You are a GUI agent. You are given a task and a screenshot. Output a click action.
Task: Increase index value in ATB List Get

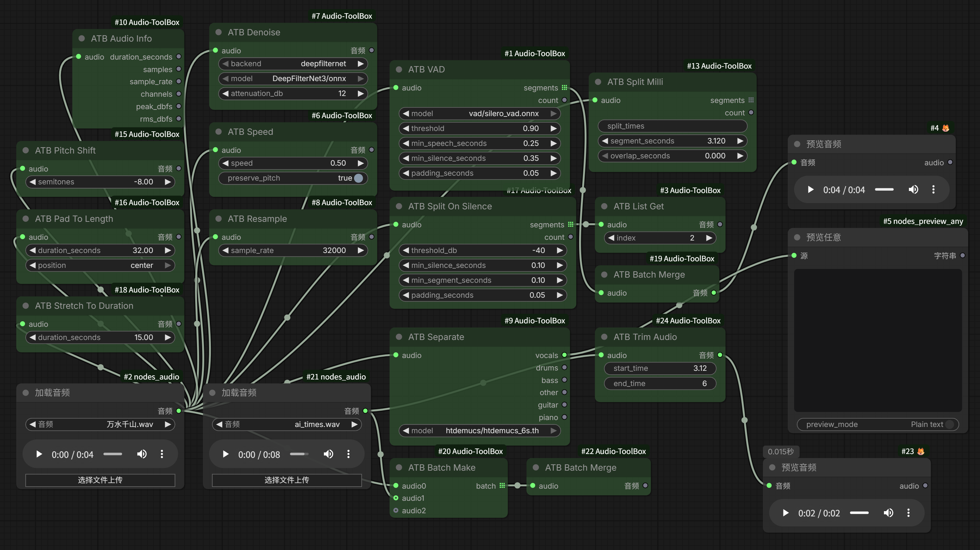tap(709, 238)
